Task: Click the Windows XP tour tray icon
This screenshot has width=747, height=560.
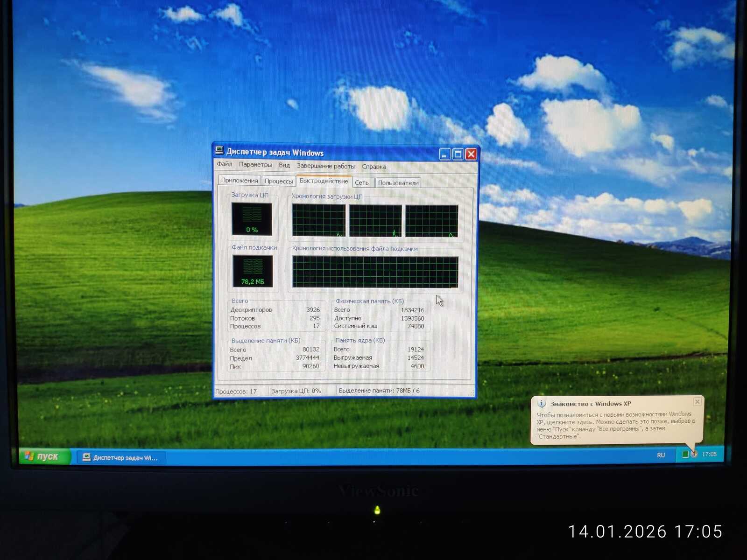Action: 694,454
